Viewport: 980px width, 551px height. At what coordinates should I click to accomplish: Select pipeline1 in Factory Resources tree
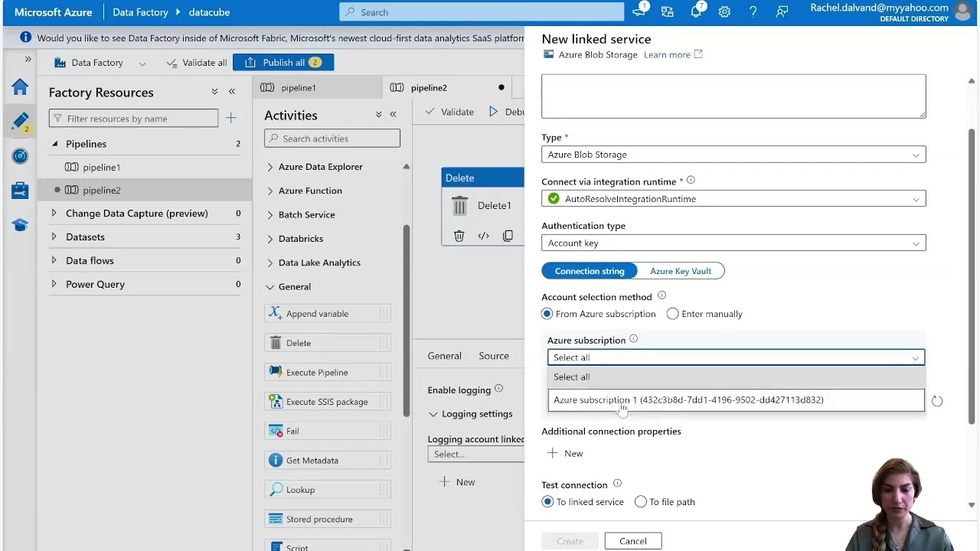[x=101, y=168]
